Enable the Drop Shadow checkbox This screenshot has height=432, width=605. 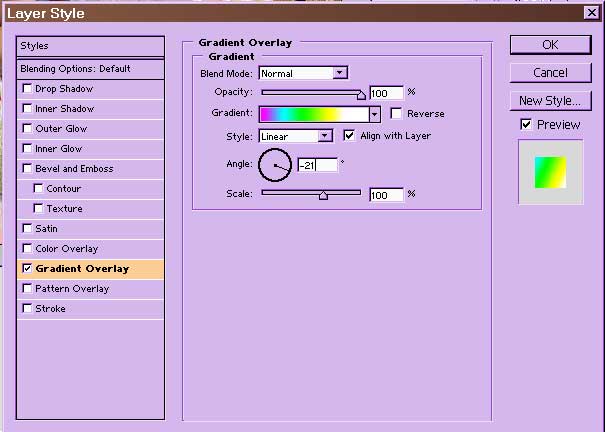(x=27, y=89)
